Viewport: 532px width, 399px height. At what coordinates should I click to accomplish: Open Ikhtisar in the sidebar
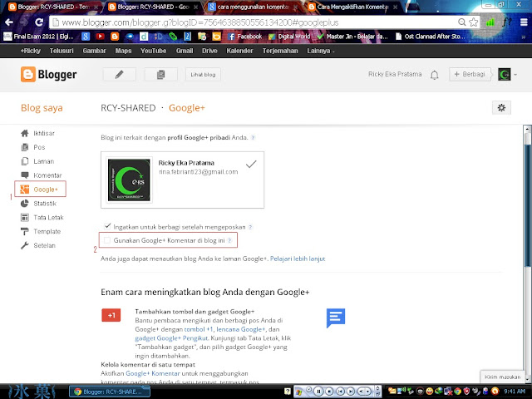37,133
